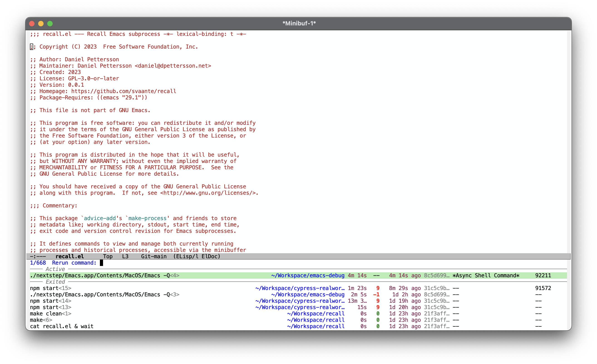Select the npm start<15> candidate
The image size is (597, 364).
(50, 288)
